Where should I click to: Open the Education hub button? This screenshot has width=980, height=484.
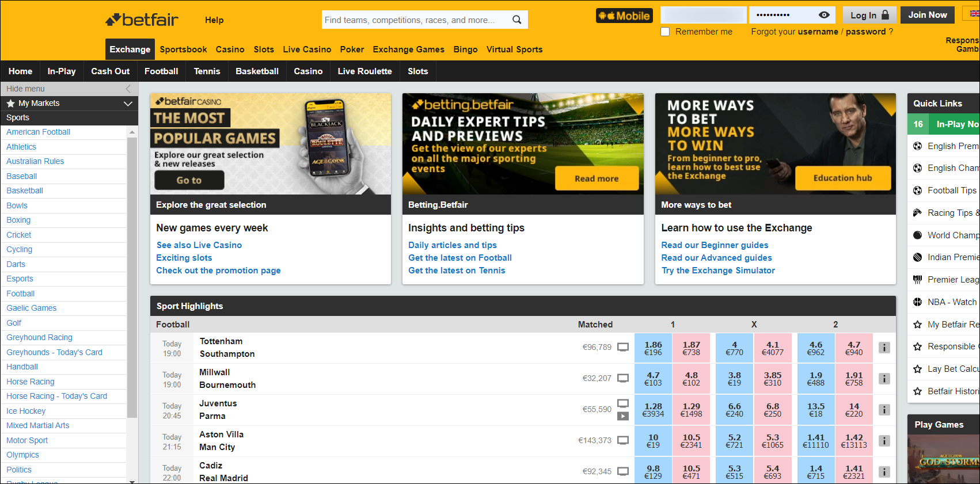pyautogui.click(x=843, y=178)
